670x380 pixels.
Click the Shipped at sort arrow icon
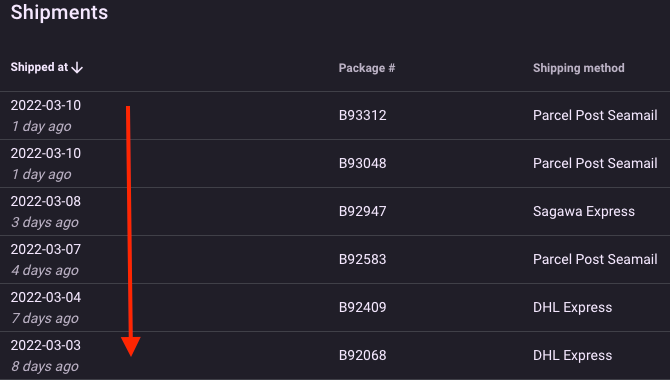pyautogui.click(x=77, y=68)
